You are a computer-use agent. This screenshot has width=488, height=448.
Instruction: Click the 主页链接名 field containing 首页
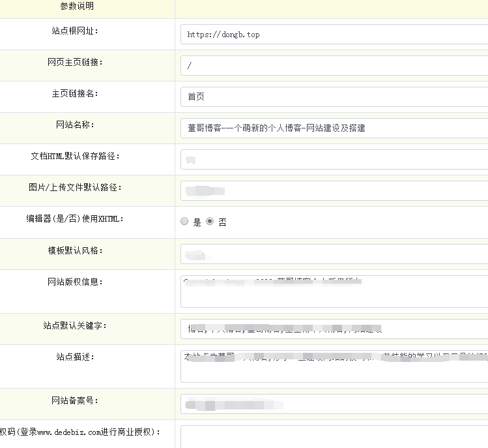coord(334,97)
